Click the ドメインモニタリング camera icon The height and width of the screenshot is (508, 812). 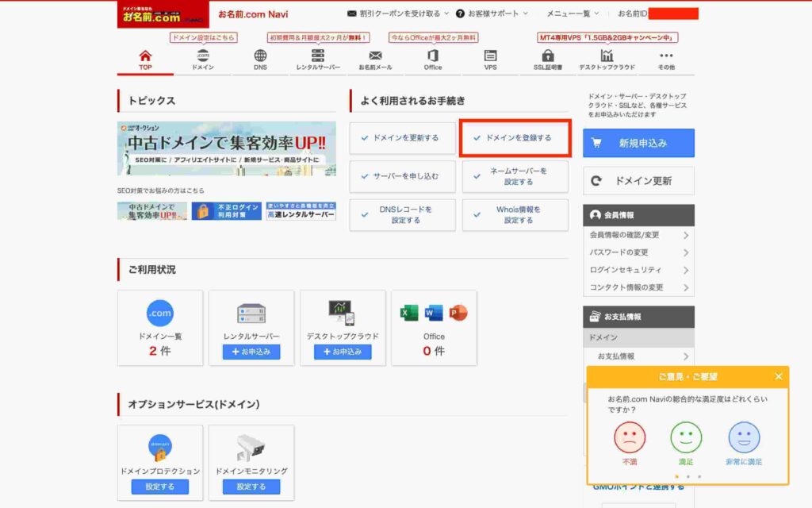pos(251,448)
